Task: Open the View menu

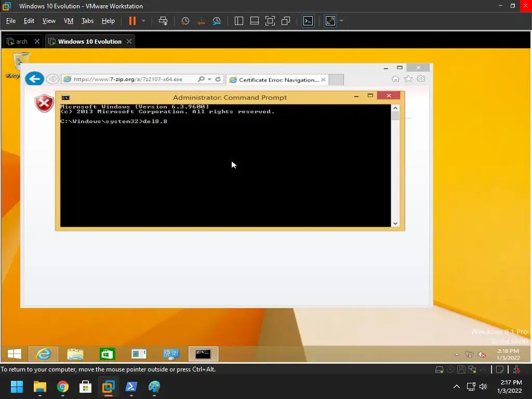Action: [49, 21]
